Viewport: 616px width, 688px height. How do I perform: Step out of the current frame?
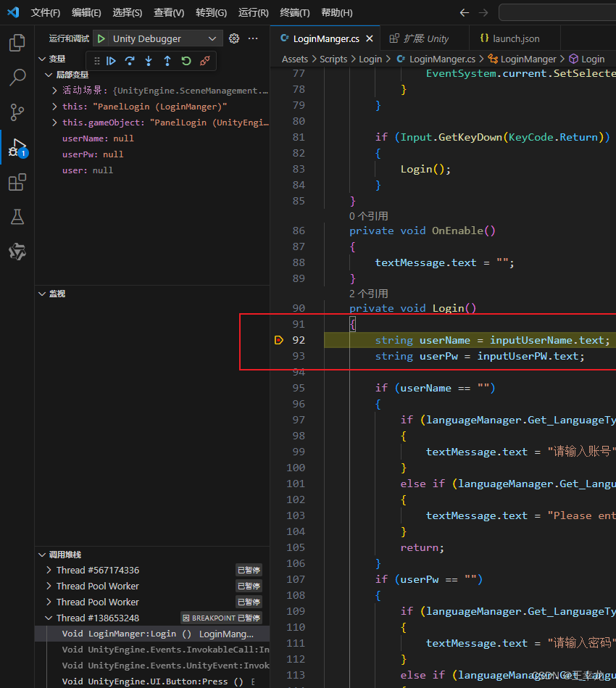click(166, 61)
